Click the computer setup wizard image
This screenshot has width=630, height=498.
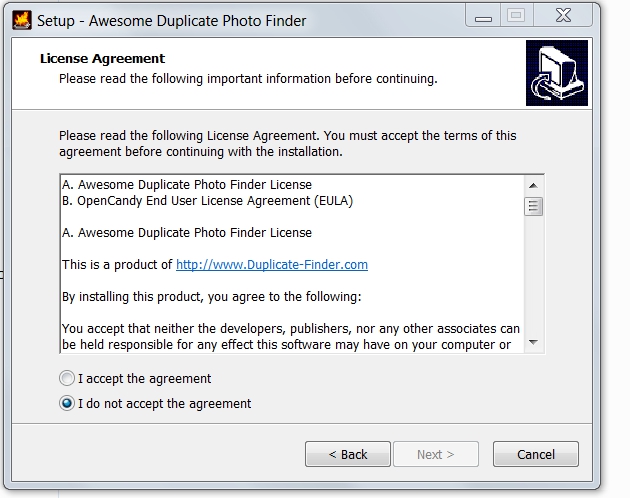click(x=557, y=73)
